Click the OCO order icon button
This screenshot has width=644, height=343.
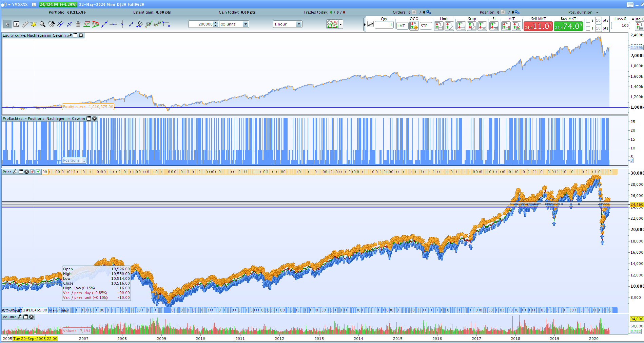[414, 26]
